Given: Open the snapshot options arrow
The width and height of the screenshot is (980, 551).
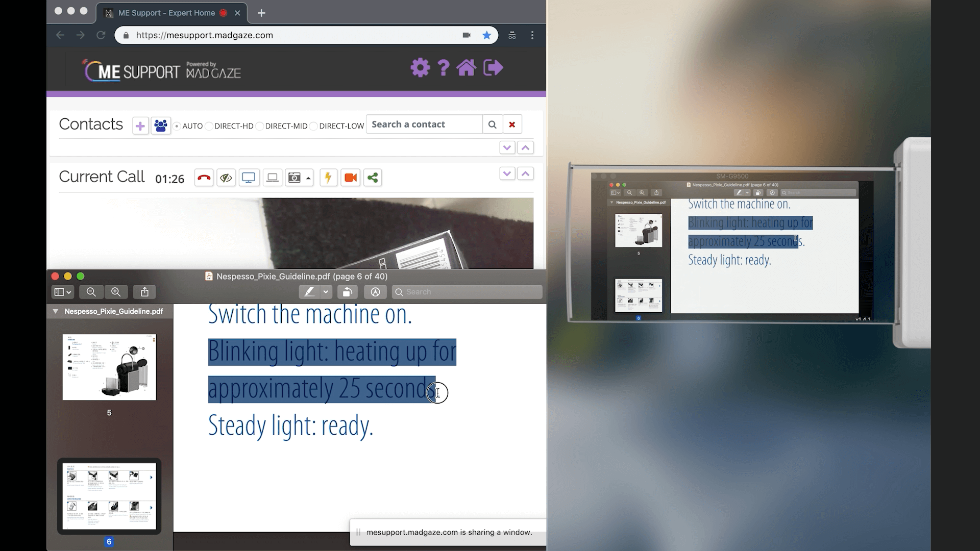Looking at the screenshot, I should (x=308, y=178).
